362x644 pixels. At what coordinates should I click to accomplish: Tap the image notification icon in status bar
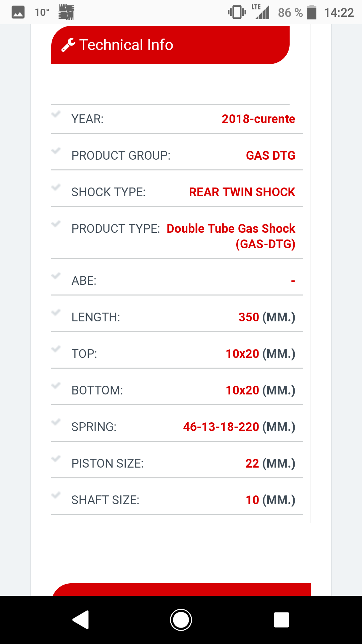pos(18,12)
